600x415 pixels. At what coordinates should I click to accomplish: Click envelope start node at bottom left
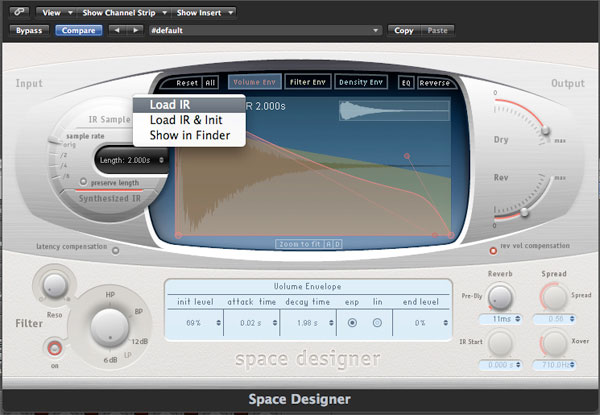pos(178,235)
